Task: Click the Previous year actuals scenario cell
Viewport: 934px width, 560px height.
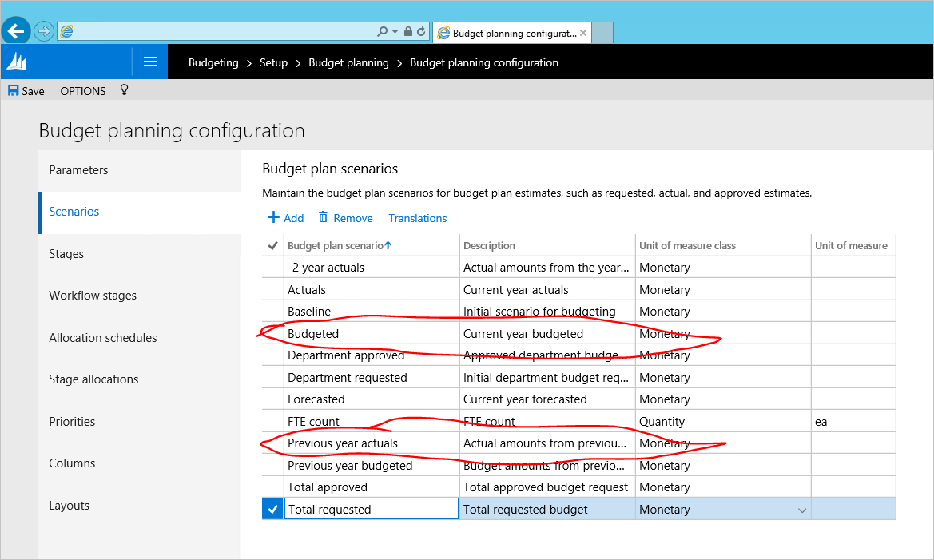Action: click(x=372, y=443)
